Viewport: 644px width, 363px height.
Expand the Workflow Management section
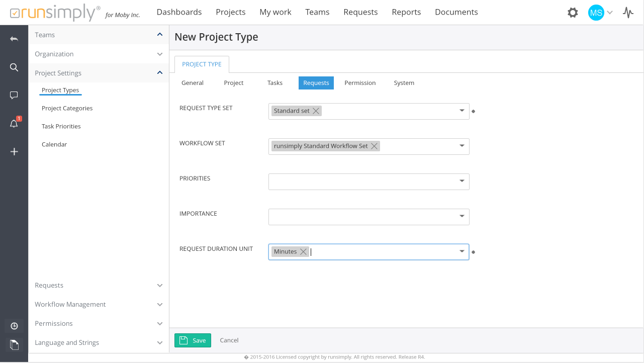159,305
